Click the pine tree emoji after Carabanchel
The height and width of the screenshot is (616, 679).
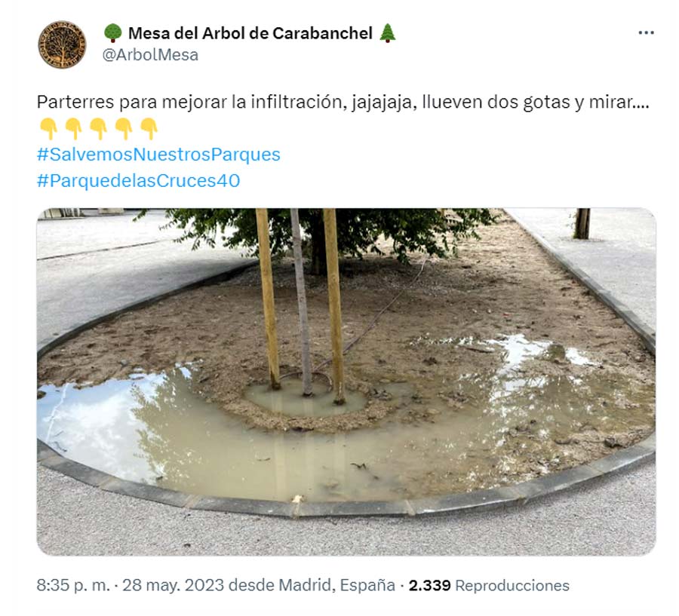(388, 33)
